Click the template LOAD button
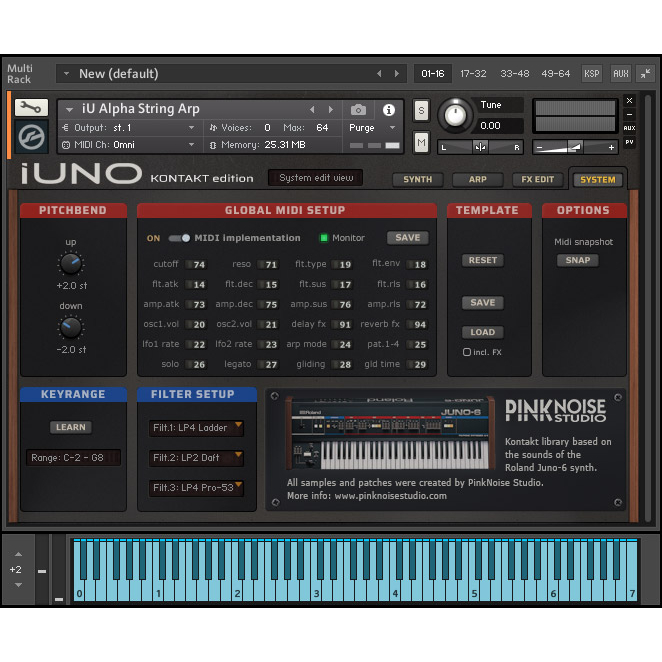 (483, 332)
